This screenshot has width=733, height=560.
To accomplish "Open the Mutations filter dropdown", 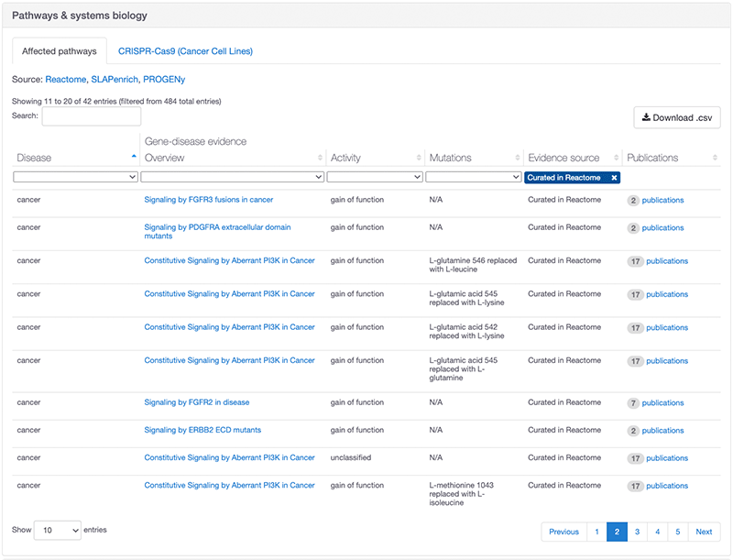I will [471, 176].
